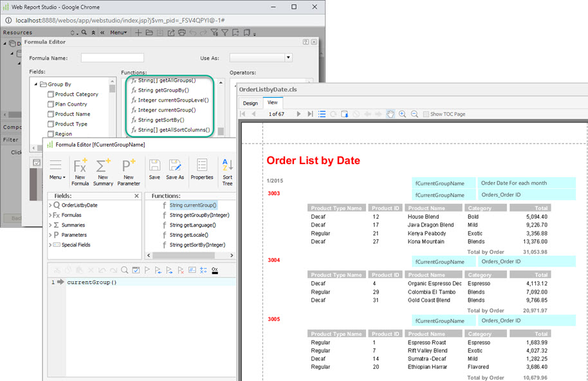This screenshot has width=588, height=381.
Task: Click the search magnifier in formula edit toolbar
Action: [125, 270]
